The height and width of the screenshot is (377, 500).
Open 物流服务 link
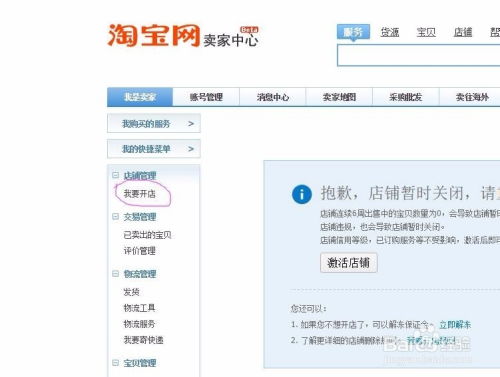pos(139,324)
